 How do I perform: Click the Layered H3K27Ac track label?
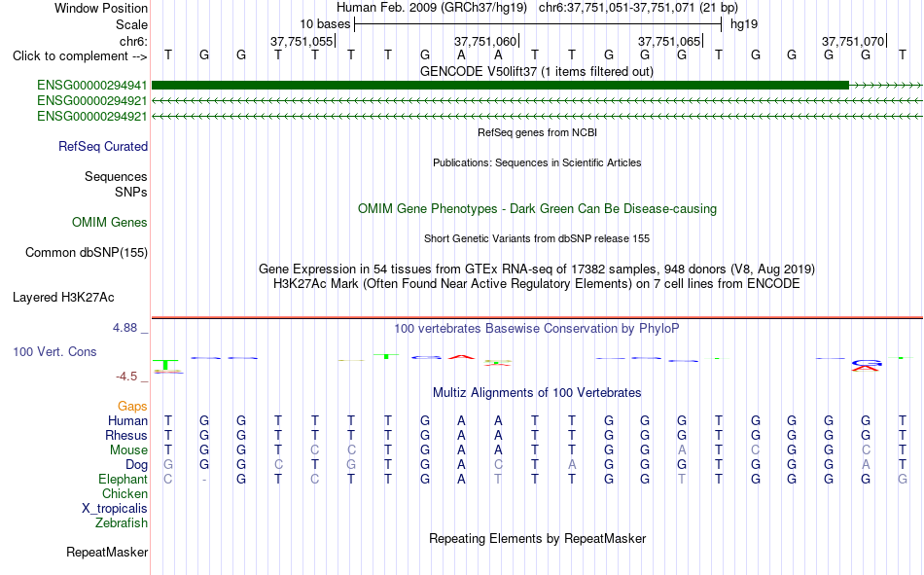(63, 298)
